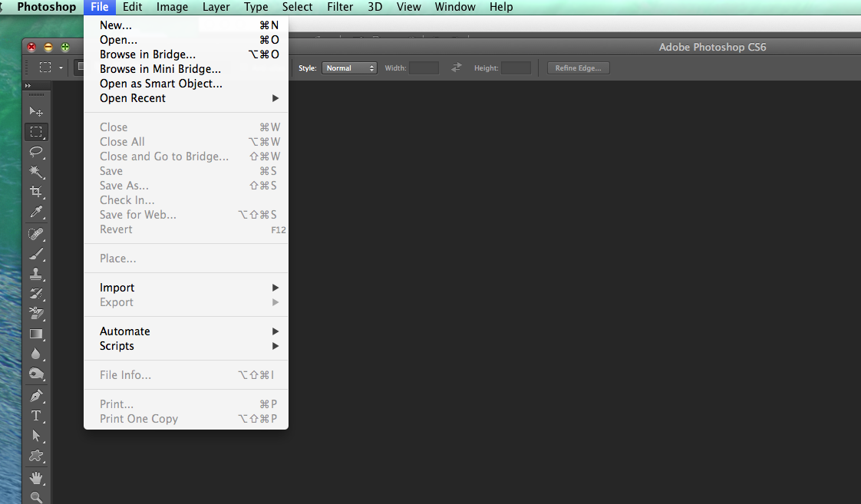
Task: Select the Lasso tool
Action: pyautogui.click(x=36, y=152)
